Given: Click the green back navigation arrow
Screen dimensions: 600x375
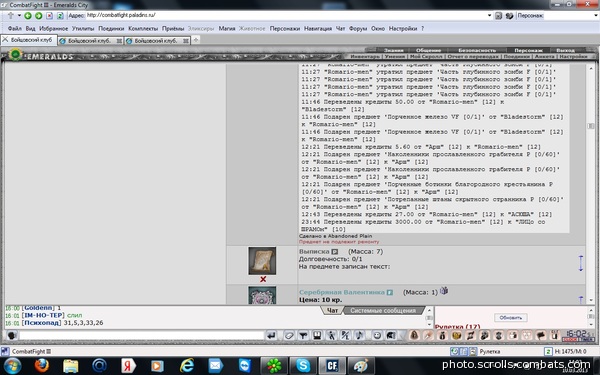Looking at the screenshot, I should tap(28, 16).
